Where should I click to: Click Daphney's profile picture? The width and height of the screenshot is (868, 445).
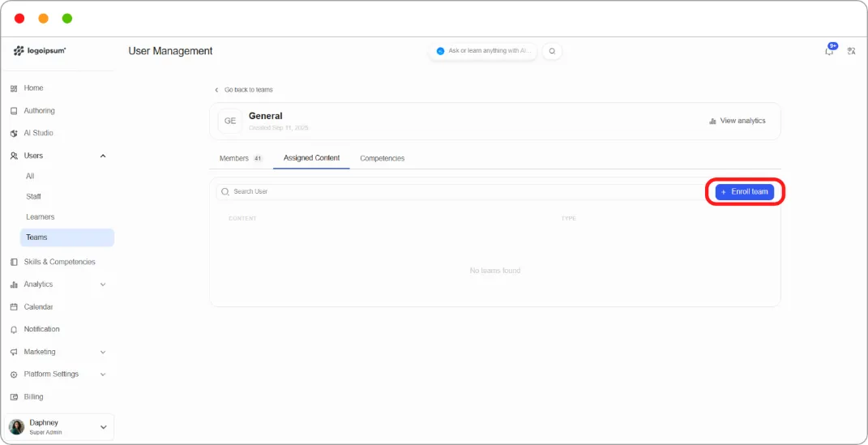click(x=16, y=427)
